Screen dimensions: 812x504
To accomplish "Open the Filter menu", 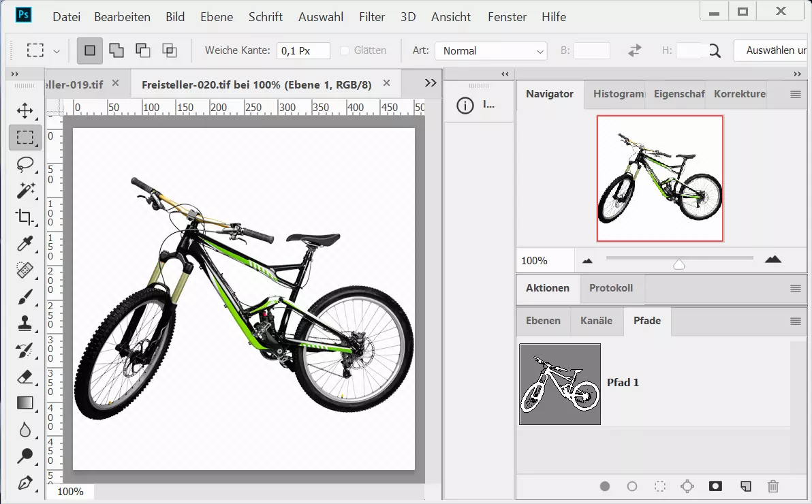I will tap(372, 17).
